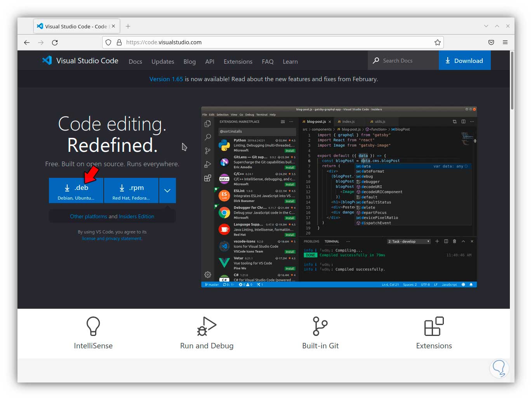Viewport: 532px width, 400px height.
Task: Open the API navigation item
Action: click(210, 61)
